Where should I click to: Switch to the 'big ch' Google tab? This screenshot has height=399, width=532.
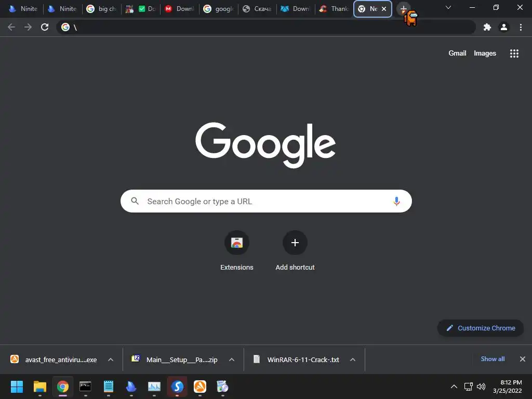(x=102, y=9)
